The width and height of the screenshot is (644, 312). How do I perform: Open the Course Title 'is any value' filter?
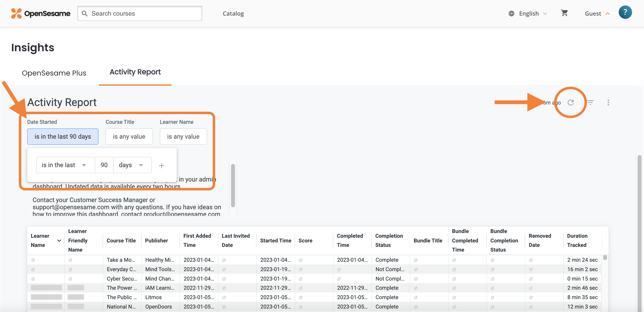[129, 136]
